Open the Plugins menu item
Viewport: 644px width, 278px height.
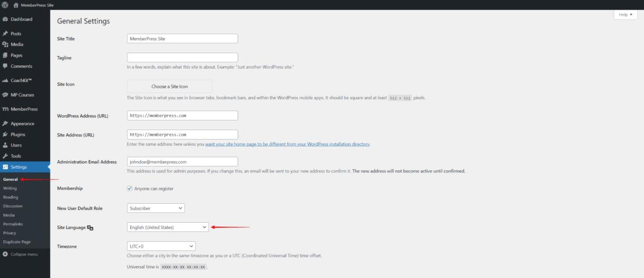point(25,135)
